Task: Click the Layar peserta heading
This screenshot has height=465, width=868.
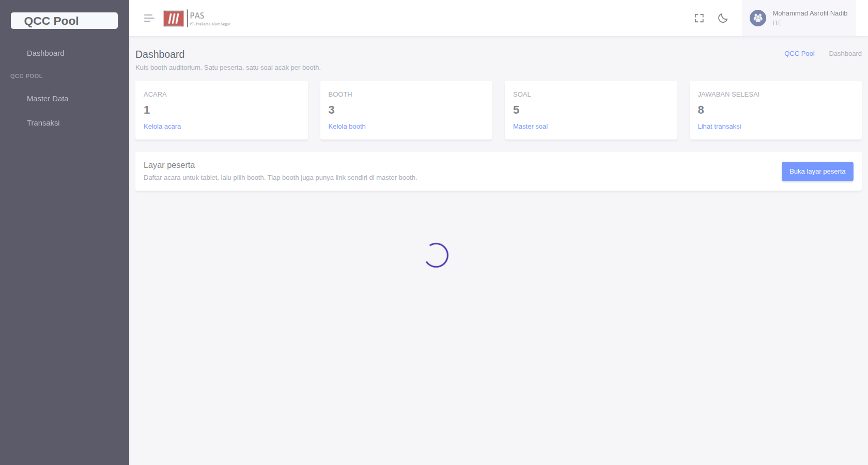Action: (x=169, y=165)
